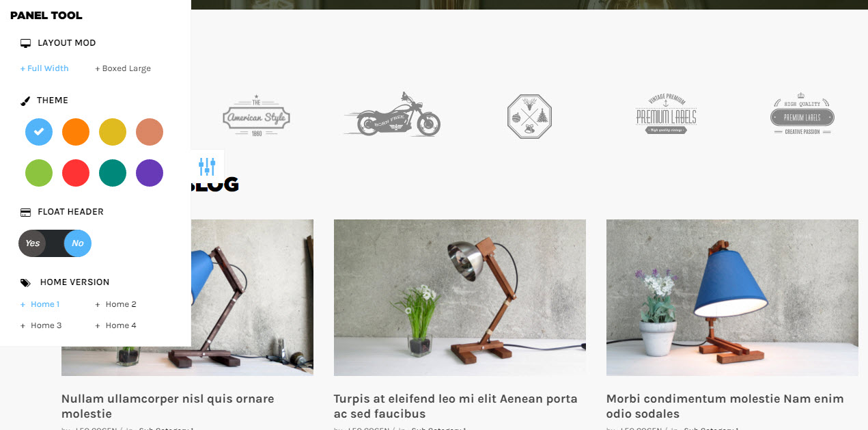Switch layout to Boxed Large
Screen dimensions: 868x430
(123, 68)
